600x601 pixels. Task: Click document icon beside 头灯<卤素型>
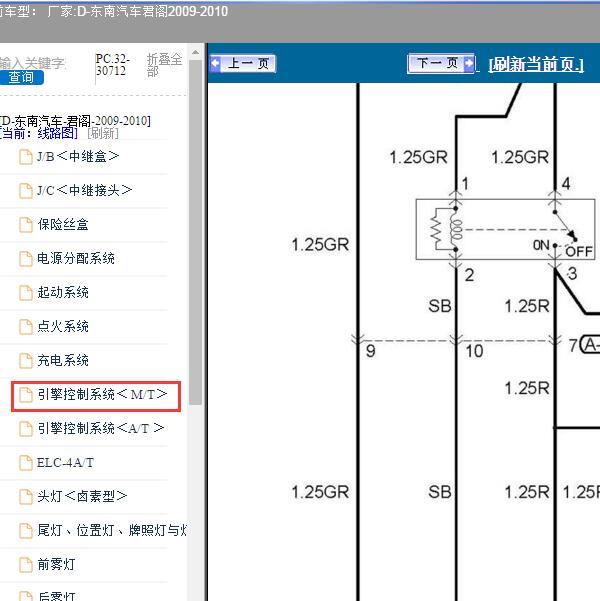pyautogui.click(x=26, y=497)
